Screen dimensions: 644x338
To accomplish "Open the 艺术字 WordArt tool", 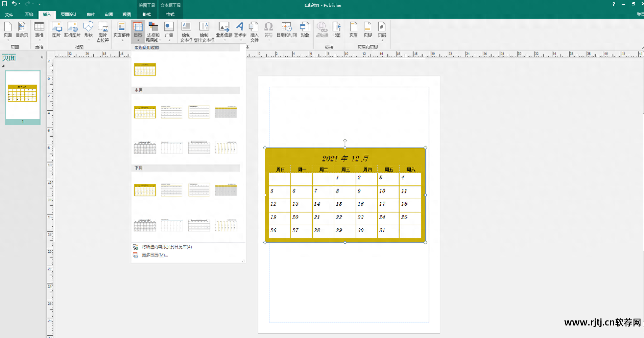I will click(x=240, y=29).
